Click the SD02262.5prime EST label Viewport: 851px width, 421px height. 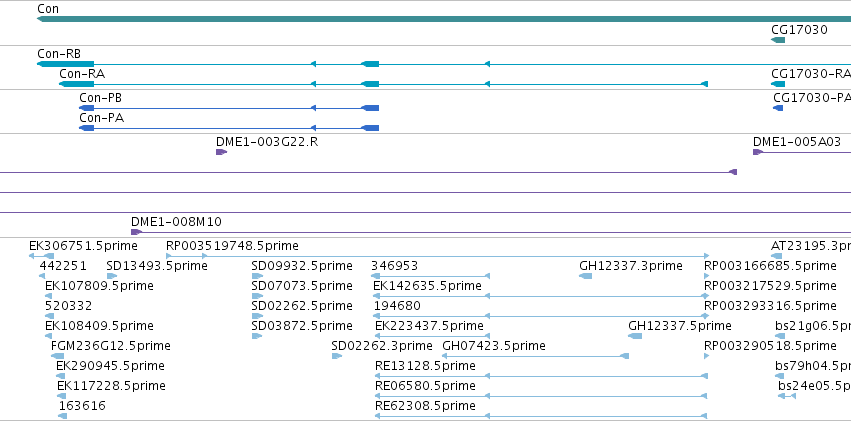[x=302, y=306]
